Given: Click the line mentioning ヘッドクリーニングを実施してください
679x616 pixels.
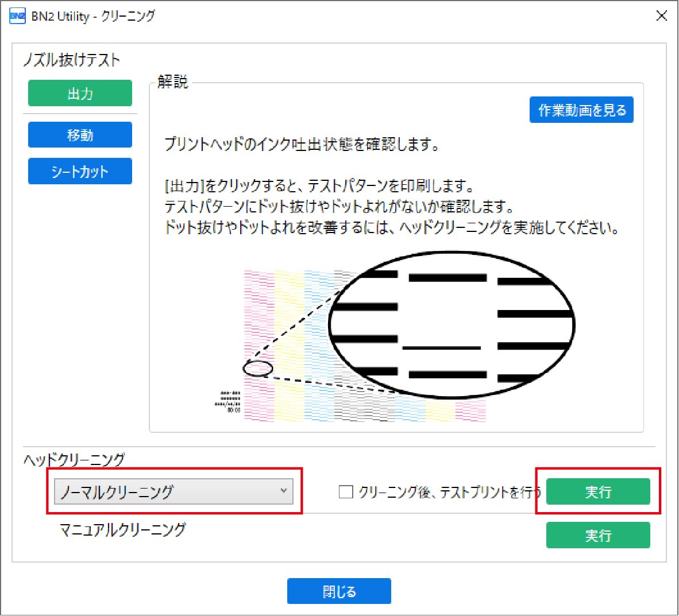Looking at the screenshot, I should coord(392,227).
